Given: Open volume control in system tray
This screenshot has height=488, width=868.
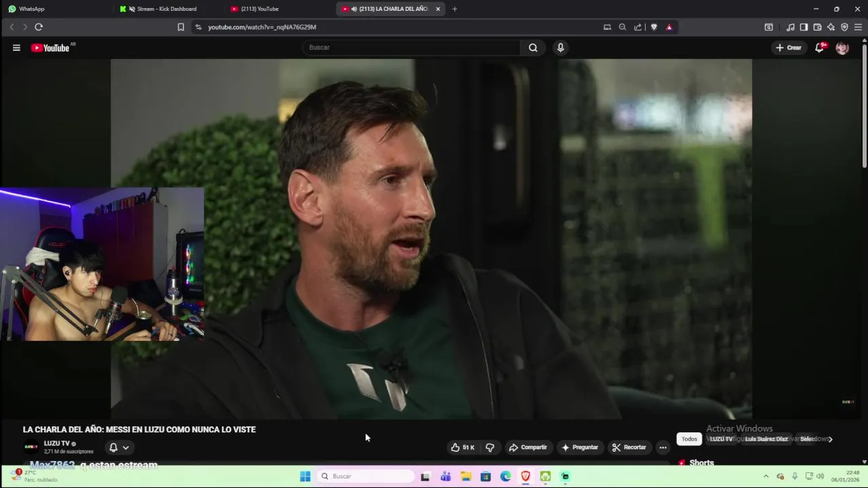Looking at the screenshot, I should point(821,476).
